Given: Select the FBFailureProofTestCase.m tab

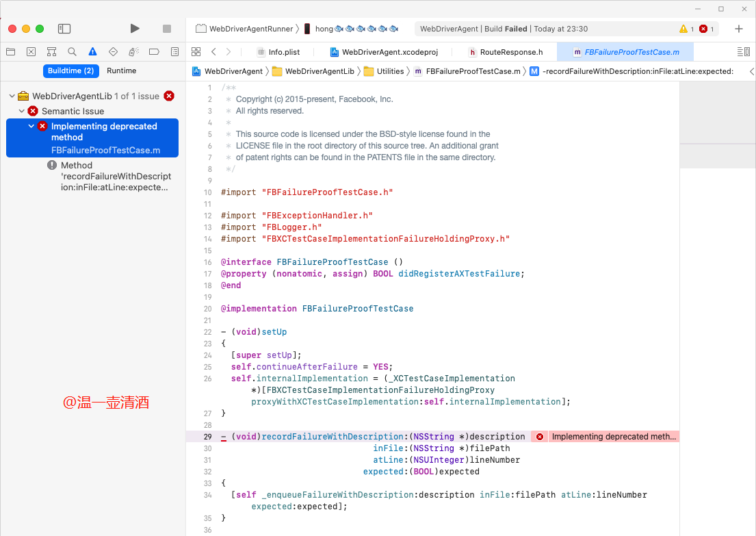Looking at the screenshot, I should coord(626,52).
